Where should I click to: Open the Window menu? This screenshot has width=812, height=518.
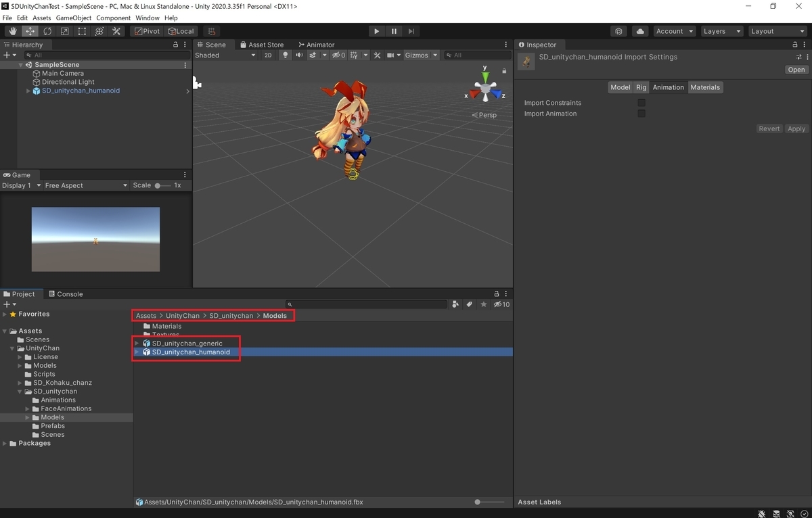[148, 18]
